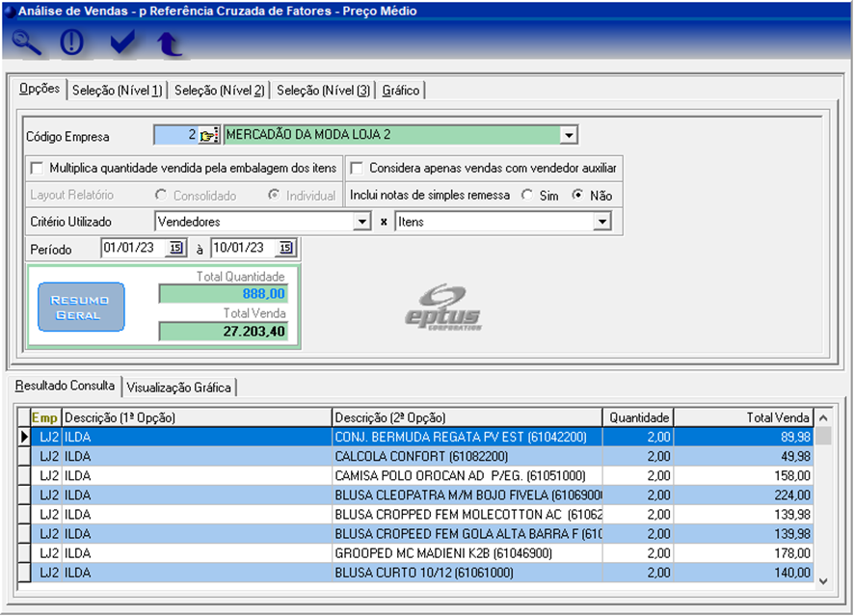854x616 pixels.
Task: Click the return arrow toolbar icon
Action: pos(170,43)
